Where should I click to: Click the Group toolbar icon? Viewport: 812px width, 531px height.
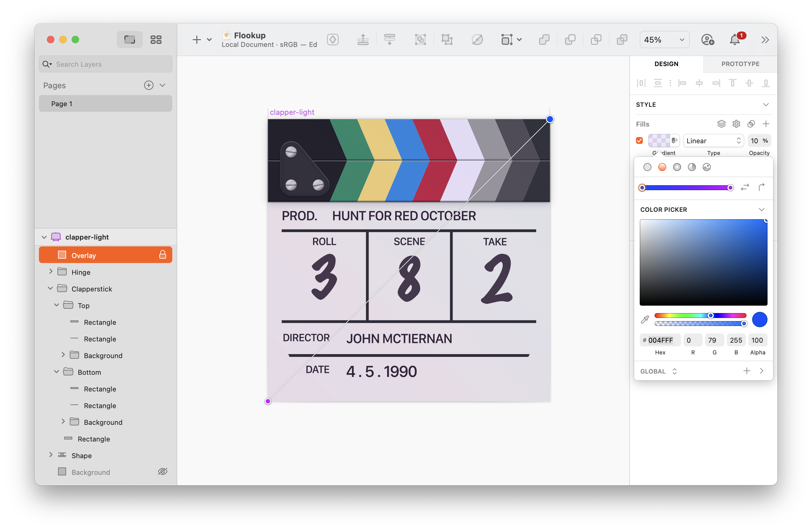[420, 40]
